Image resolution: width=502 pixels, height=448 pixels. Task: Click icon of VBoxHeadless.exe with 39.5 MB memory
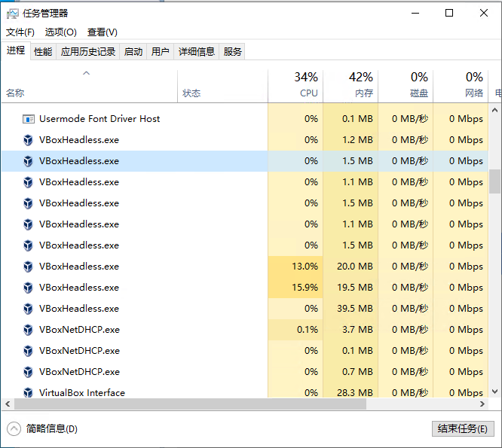tap(29, 309)
